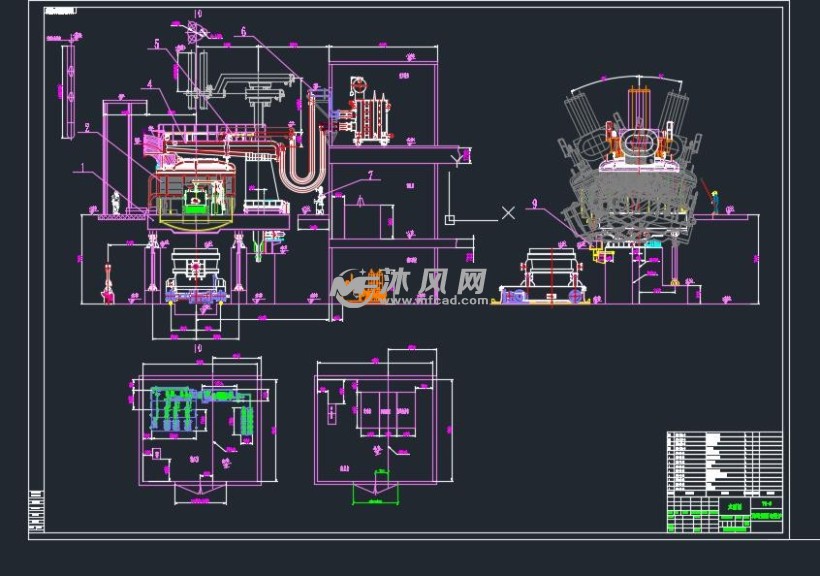This screenshot has width=820, height=576.
Task: Click the revision strip at bottom-left border
Action: tap(37, 511)
